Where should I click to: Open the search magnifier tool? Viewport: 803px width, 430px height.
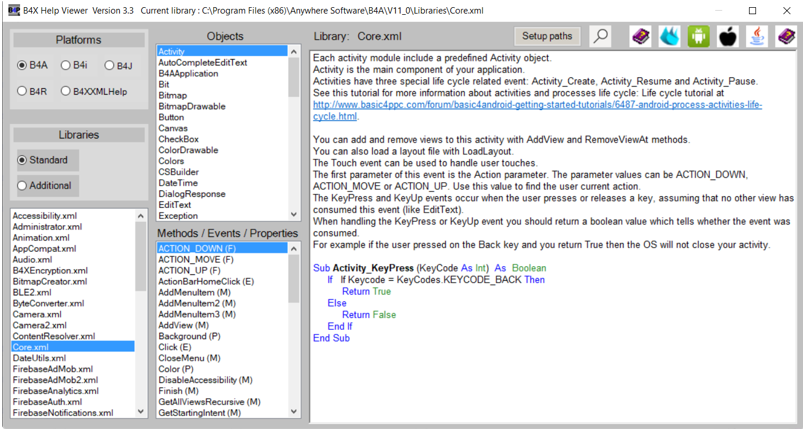click(600, 36)
